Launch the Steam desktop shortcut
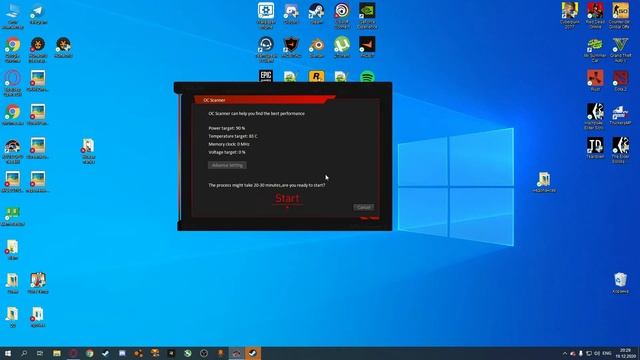Screen dimensions: 640x360 [317, 14]
